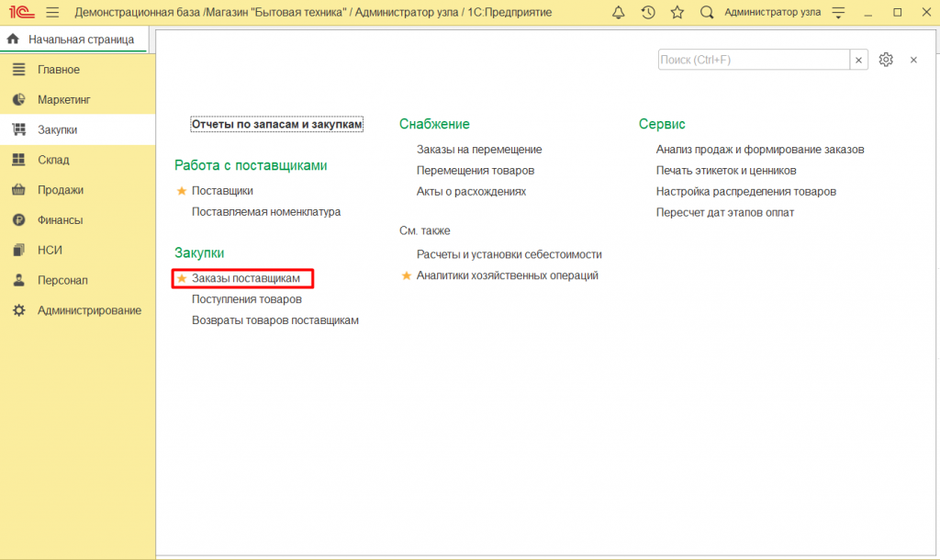This screenshot has height=560, width=940.
Task: Toggle favorite star for Аналитики хозяйственных операций
Action: 407,275
